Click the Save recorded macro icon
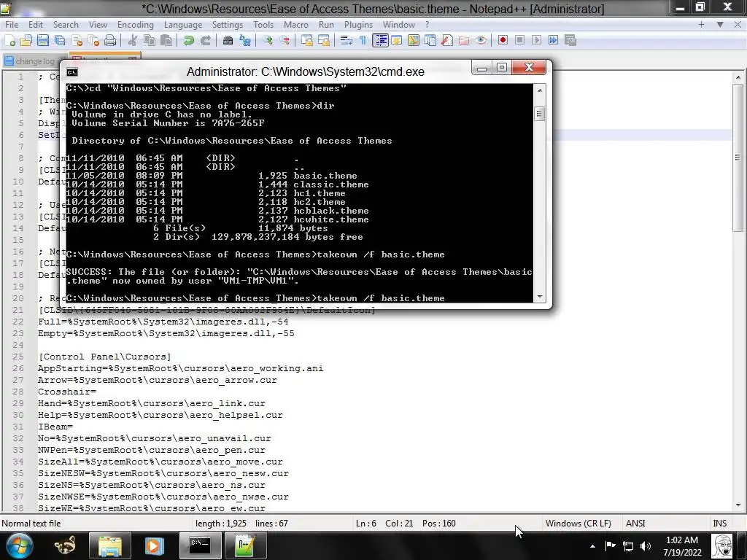 point(570,41)
